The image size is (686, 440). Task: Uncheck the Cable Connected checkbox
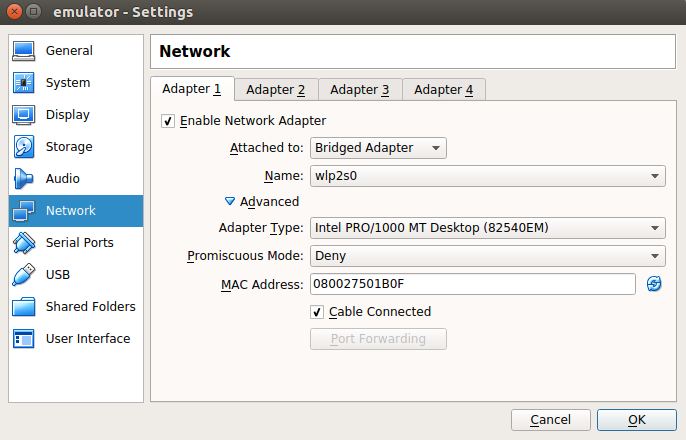(317, 312)
